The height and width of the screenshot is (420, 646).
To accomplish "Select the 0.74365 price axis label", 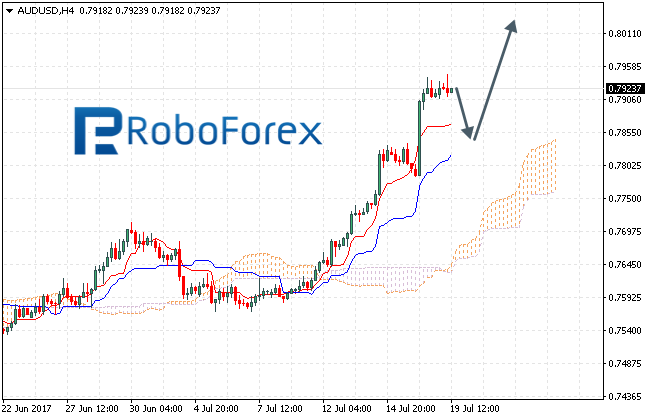I will tap(625, 397).
